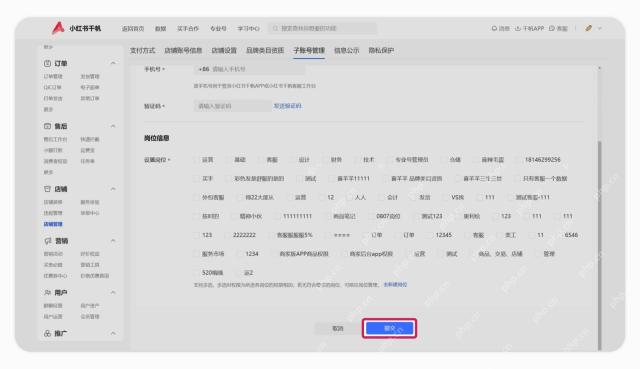
Task: Select the 测试123 role checkbox
Action: (416, 216)
